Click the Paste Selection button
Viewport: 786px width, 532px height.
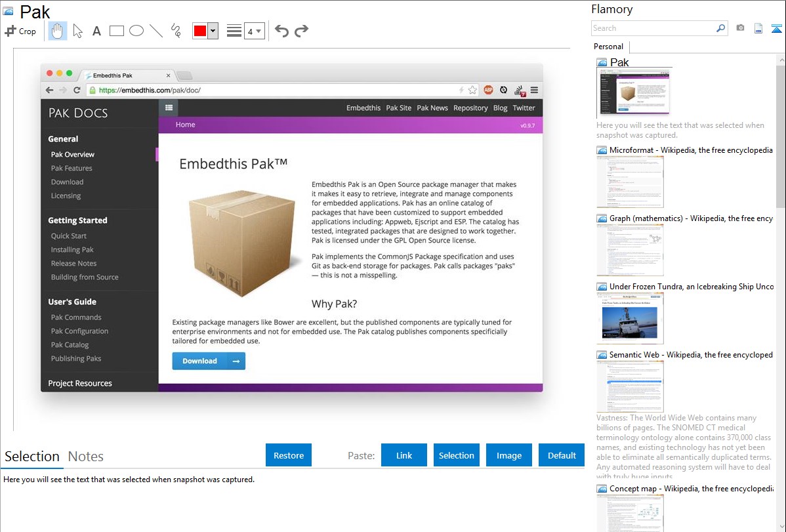pos(456,455)
